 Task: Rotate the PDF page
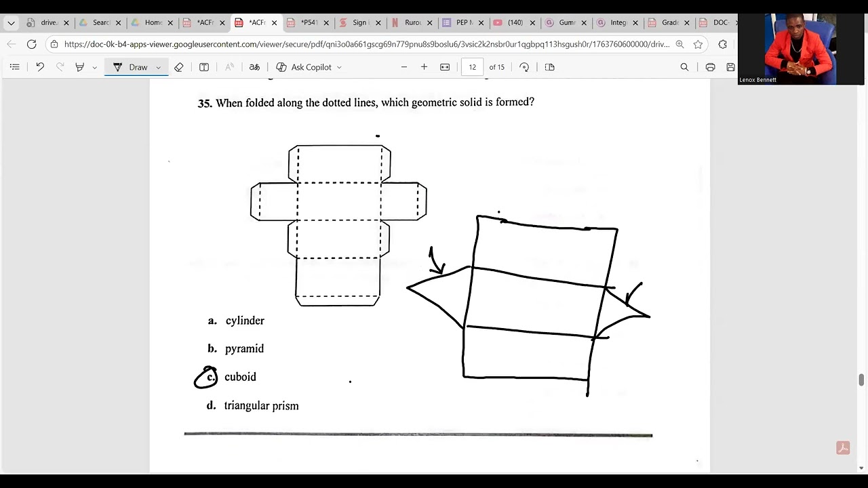524,67
